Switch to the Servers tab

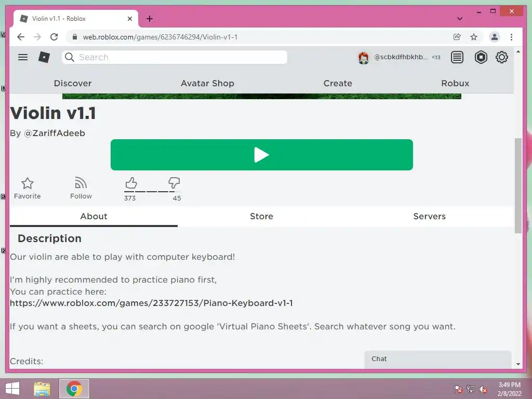(x=429, y=216)
